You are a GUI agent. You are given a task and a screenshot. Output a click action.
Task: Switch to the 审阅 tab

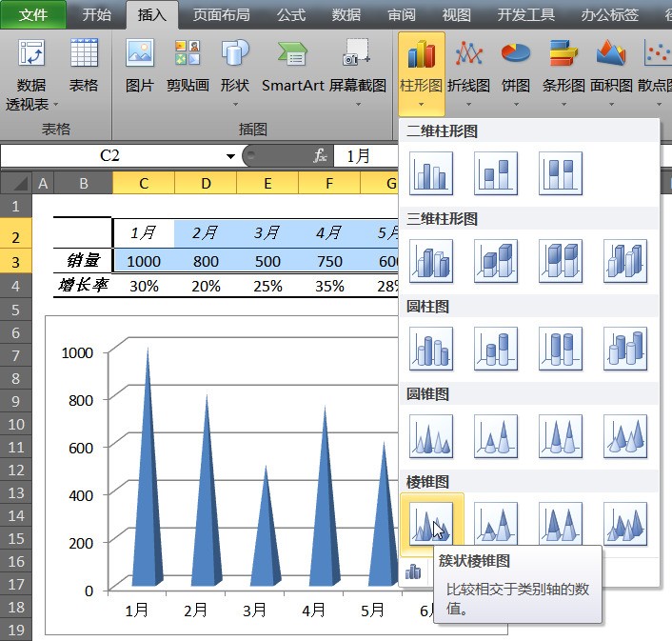pos(402,15)
